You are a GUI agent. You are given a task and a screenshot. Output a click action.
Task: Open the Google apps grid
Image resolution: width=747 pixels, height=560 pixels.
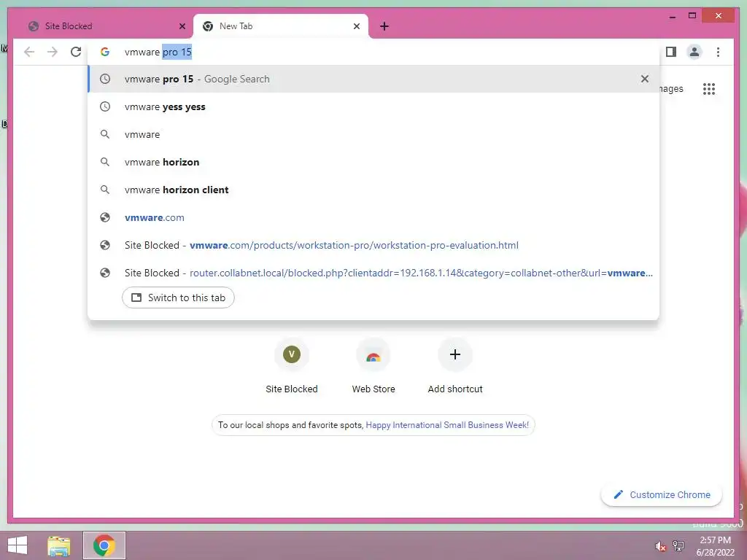click(x=709, y=89)
